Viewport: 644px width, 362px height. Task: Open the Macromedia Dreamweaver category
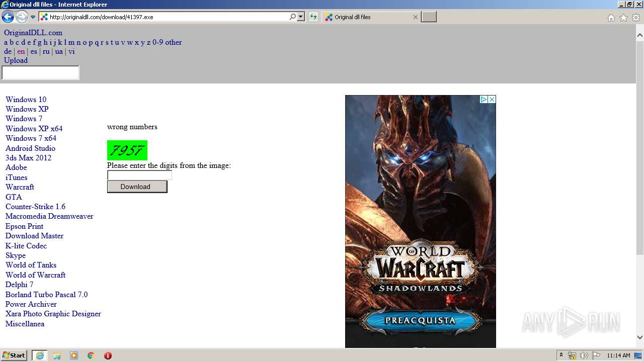(x=49, y=216)
